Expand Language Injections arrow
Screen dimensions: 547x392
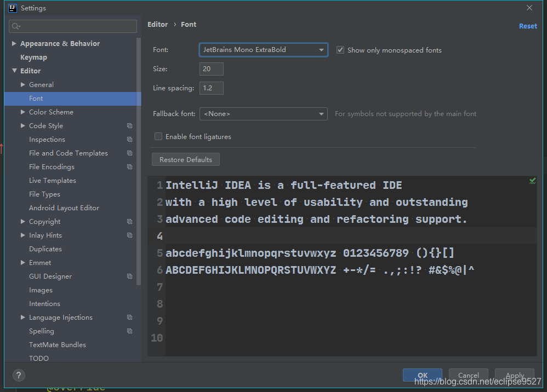pos(23,318)
